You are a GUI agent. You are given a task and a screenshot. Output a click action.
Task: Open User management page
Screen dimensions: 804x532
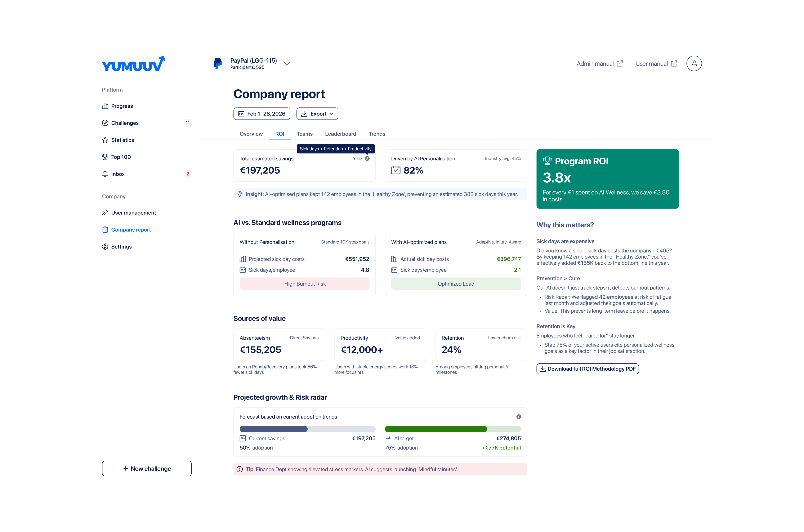click(x=133, y=213)
